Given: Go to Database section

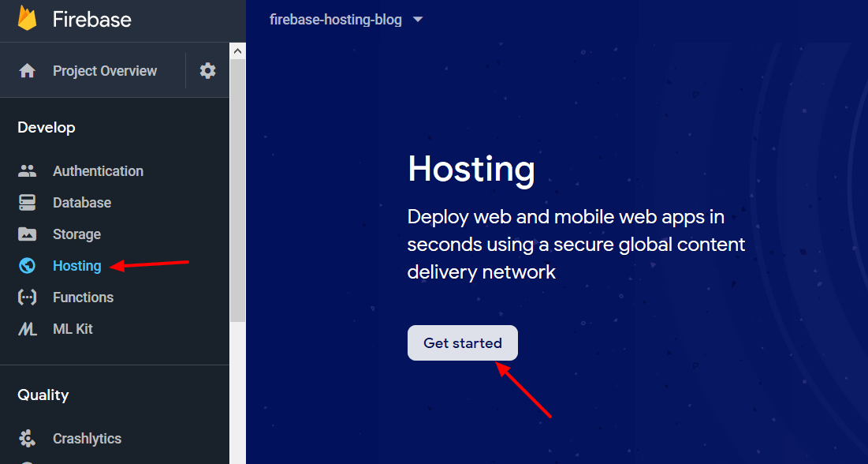Looking at the screenshot, I should [82, 202].
